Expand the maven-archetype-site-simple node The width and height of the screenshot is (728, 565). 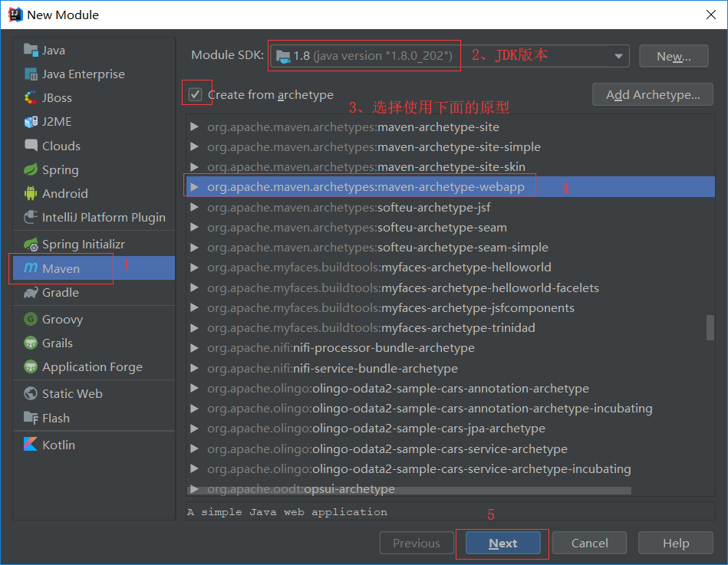(195, 146)
